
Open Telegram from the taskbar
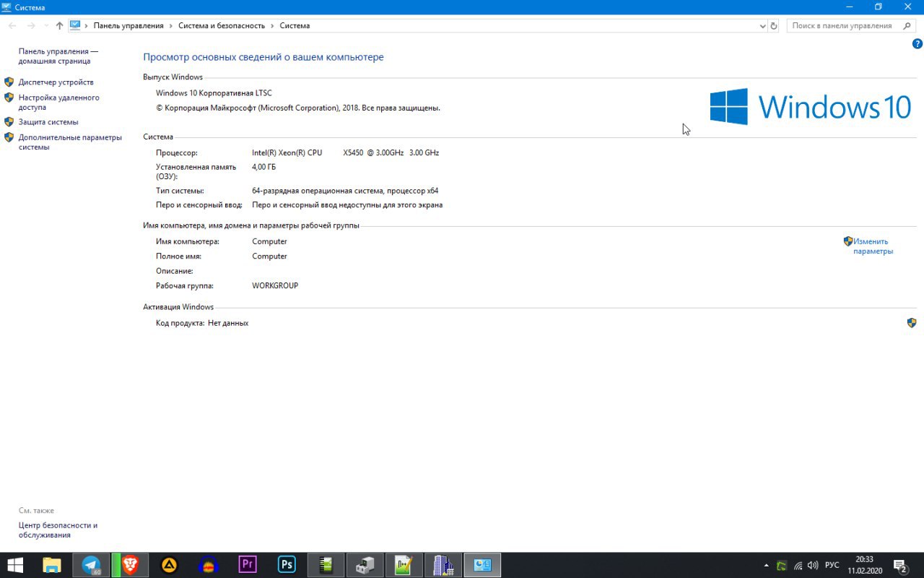[x=91, y=564]
